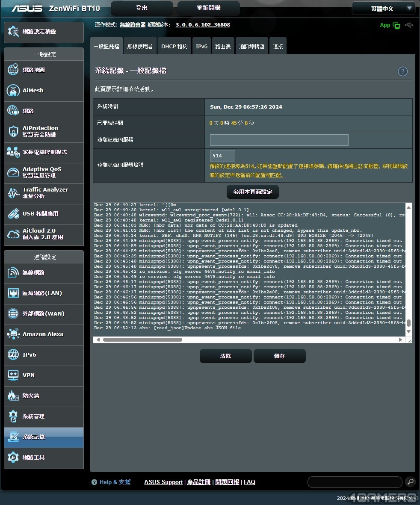
Task: Open the FAQ link
Action: [x=250, y=482]
